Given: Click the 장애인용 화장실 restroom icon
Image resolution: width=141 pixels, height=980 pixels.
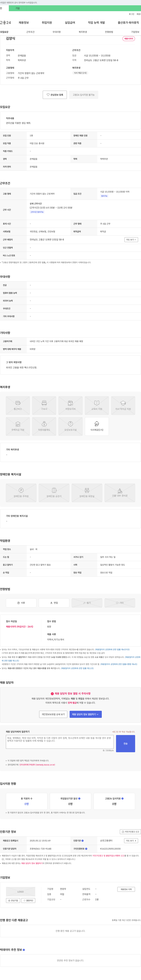Looking at the screenshot, I should pos(87,493).
